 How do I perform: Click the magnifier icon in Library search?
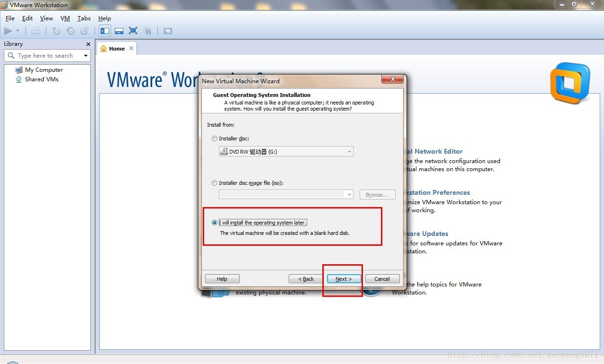[x=11, y=56]
